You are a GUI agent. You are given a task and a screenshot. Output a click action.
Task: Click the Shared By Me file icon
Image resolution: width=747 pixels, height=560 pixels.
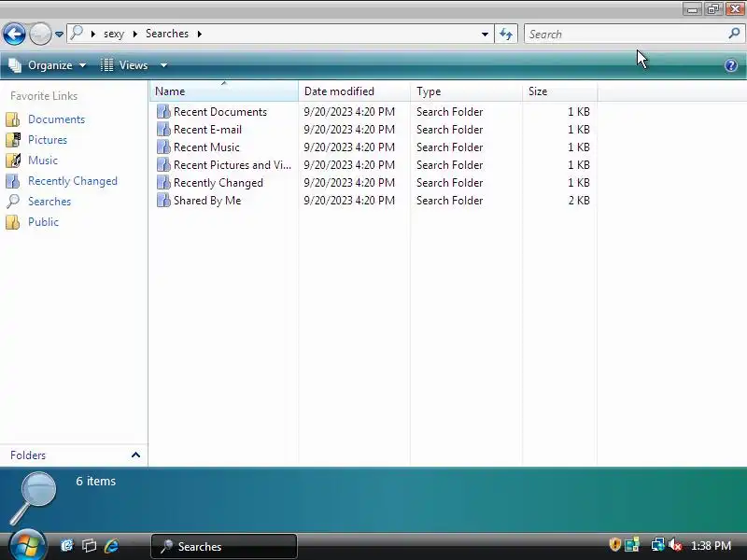pyautogui.click(x=163, y=201)
